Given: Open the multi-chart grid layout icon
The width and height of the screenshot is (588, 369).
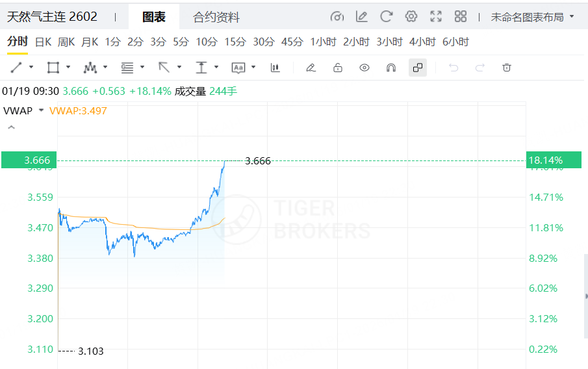Looking at the screenshot, I should (461, 16).
